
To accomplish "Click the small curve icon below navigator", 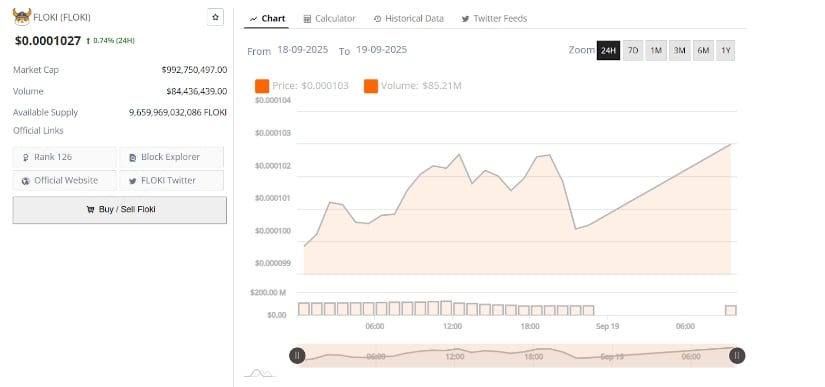I will (x=260, y=373).
